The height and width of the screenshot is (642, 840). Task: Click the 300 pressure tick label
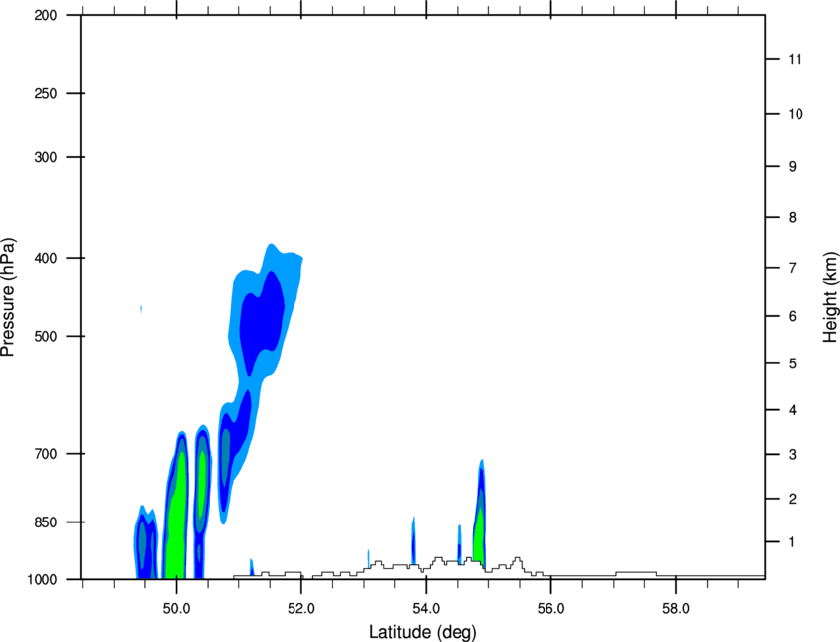[x=45, y=157]
